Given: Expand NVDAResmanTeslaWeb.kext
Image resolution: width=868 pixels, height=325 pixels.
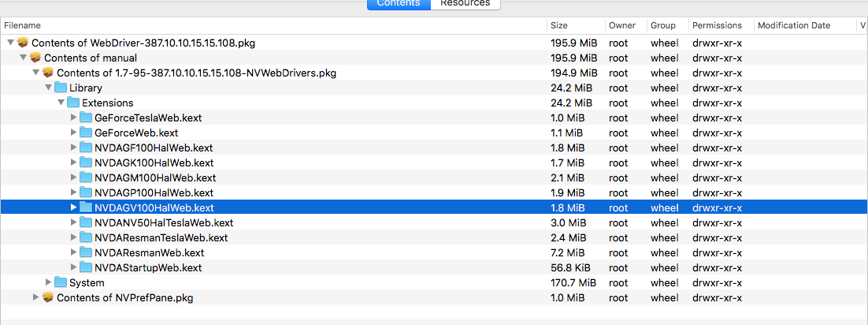Looking at the screenshot, I should [x=73, y=237].
